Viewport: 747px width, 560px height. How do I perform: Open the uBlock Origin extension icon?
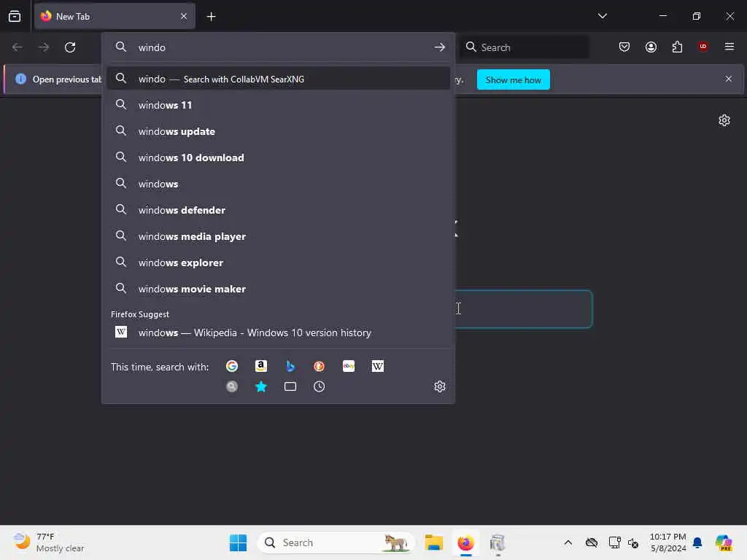[703, 47]
